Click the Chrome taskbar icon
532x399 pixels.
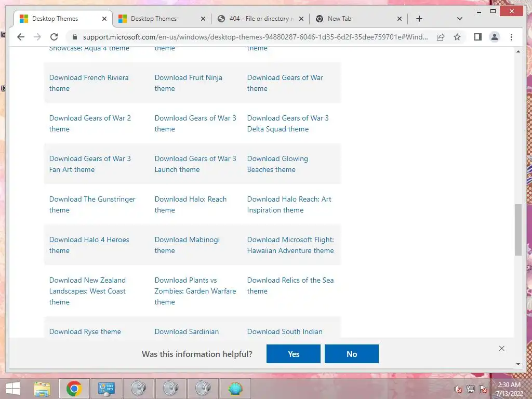coord(74,389)
